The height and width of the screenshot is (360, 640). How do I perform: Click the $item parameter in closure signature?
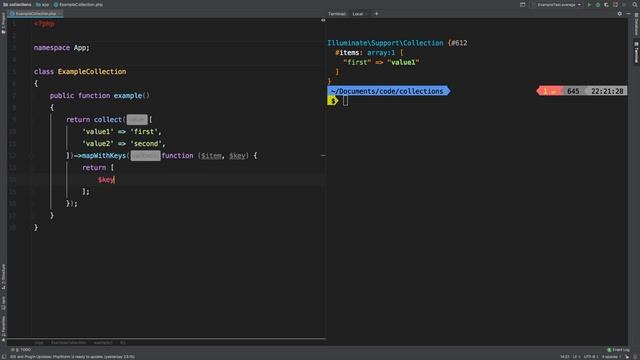211,156
